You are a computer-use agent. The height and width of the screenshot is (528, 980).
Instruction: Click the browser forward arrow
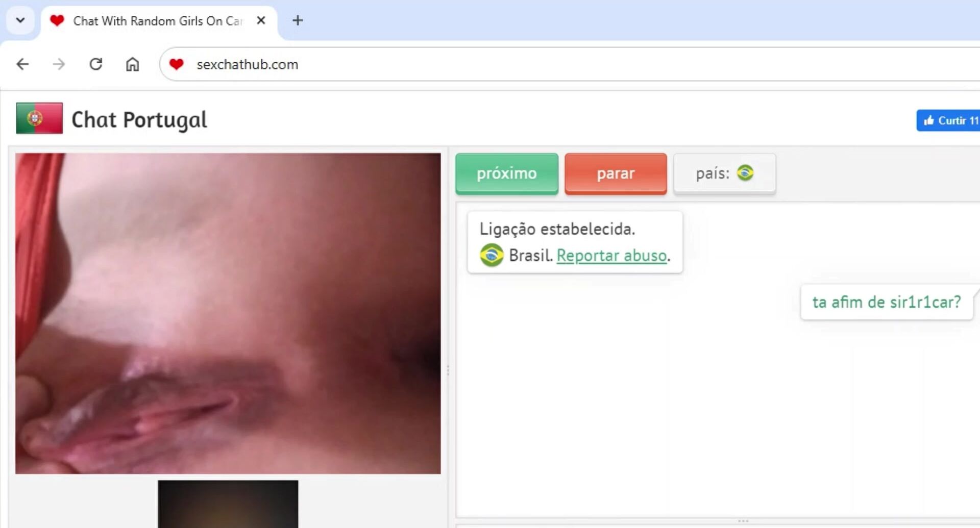[x=59, y=64]
